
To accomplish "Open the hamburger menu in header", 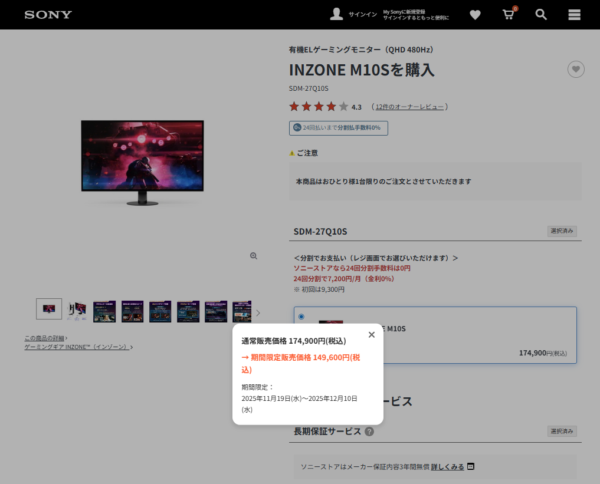I will [574, 15].
